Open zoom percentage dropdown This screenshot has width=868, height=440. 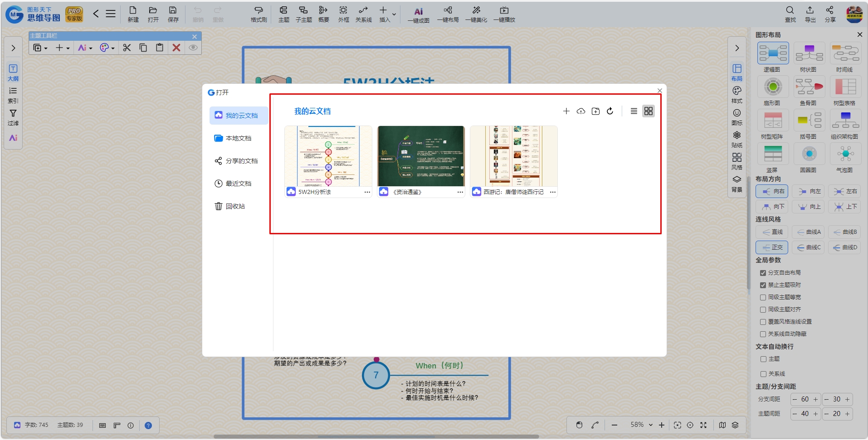pyautogui.click(x=650, y=425)
